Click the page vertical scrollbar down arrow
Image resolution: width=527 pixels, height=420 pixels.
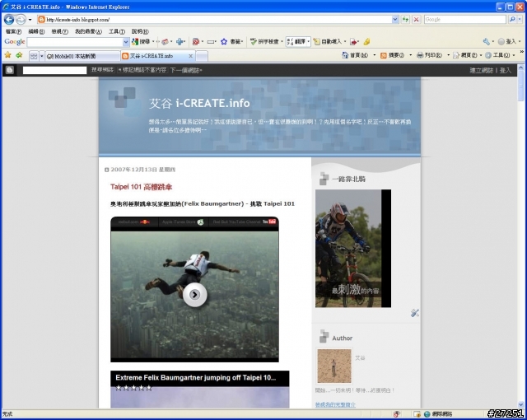pyautogui.click(x=521, y=405)
